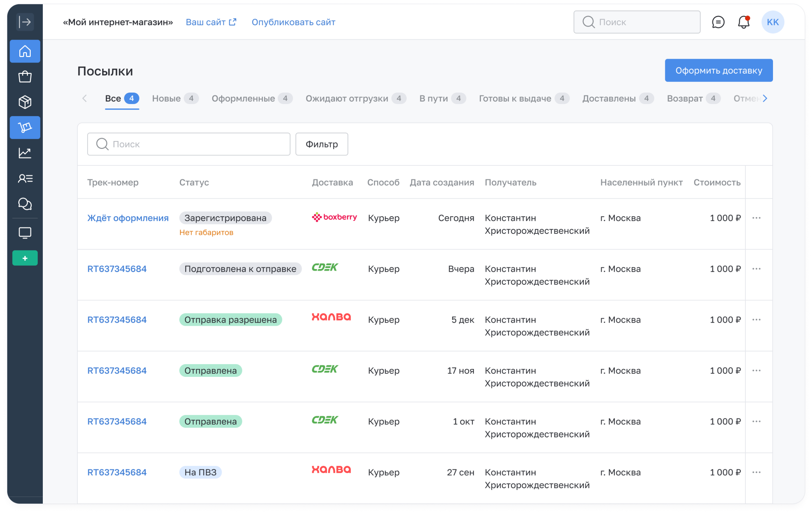Click the CDEK logo in the Вчера row
Screen dimensions: 812x514
325,267
